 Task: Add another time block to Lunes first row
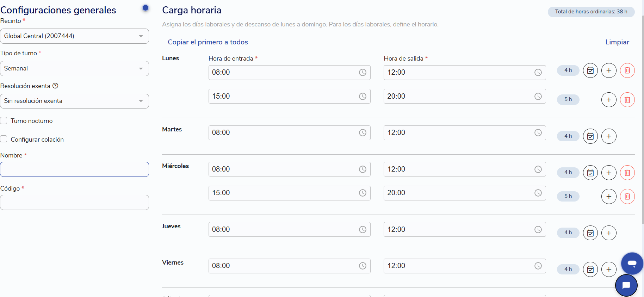[x=609, y=70]
